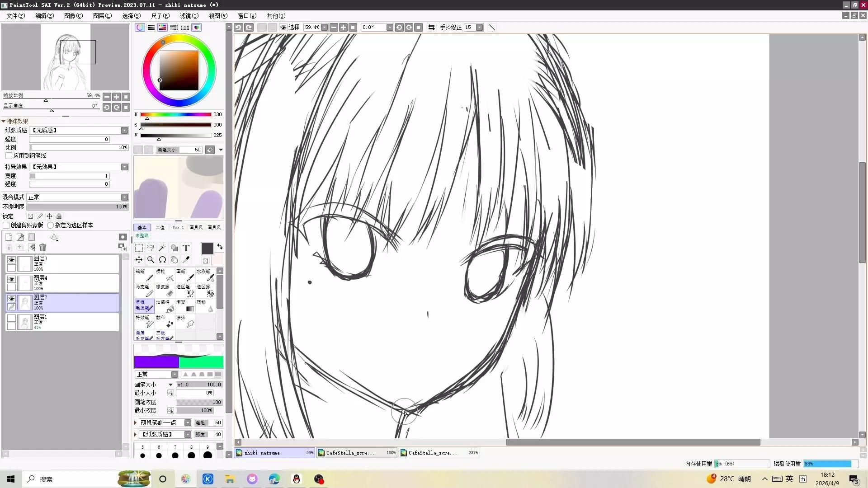868x488 pixels.
Task: Show the hidden 图层1 layer
Action: point(11,318)
